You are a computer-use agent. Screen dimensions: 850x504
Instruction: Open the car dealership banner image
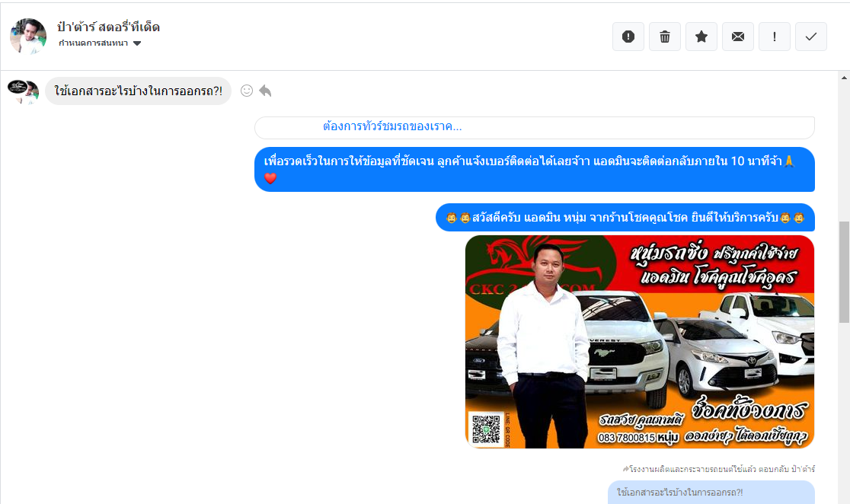(x=640, y=341)
